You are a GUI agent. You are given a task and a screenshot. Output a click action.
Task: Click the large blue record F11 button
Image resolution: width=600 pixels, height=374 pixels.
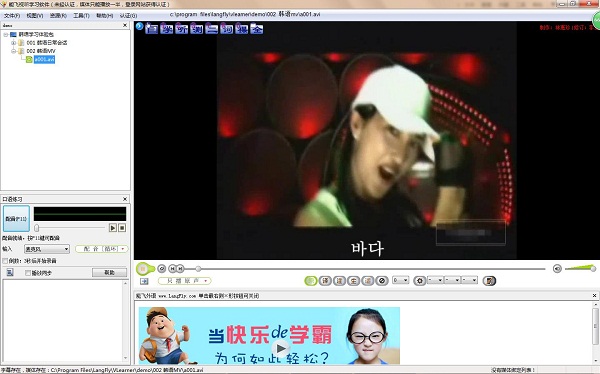point(16,219)
